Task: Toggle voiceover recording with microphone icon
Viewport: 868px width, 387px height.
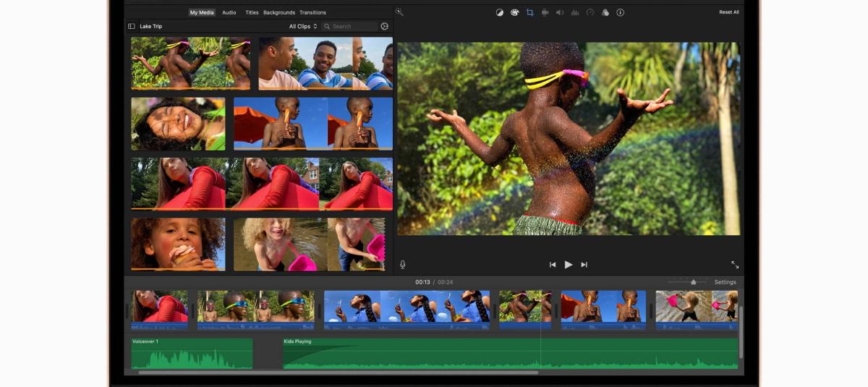Action: click(403, 265)
